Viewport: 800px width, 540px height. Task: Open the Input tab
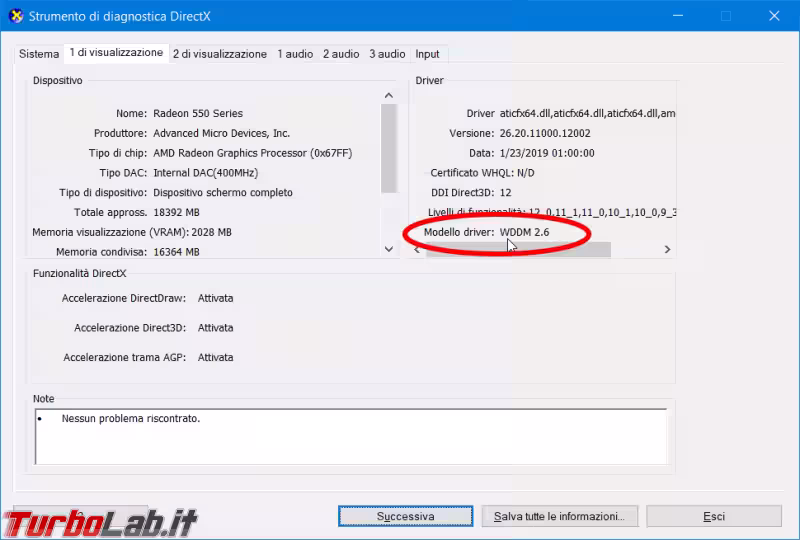coord(427,54)
